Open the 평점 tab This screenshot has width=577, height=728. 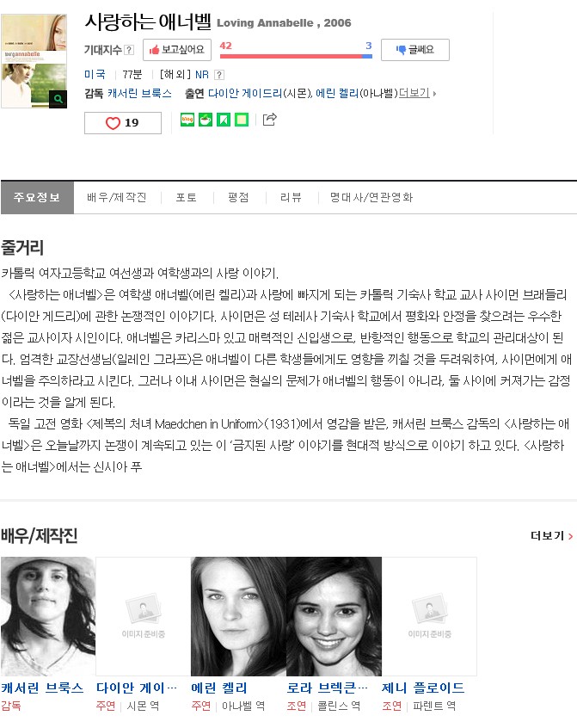point(239,197)
